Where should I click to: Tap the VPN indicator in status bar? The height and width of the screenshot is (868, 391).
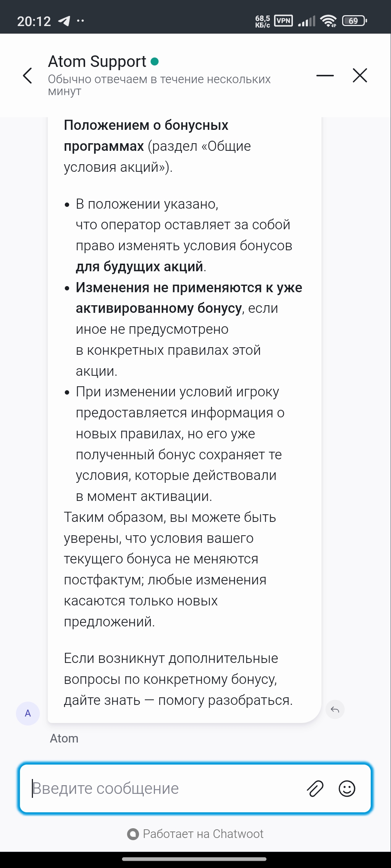click(283, 21)
